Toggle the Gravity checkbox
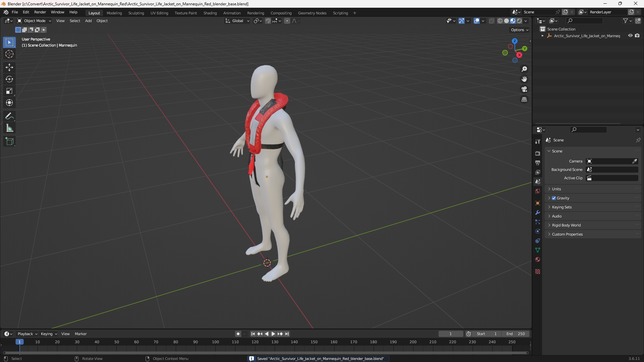Screen dimensions: 644x362 pyautogui.click(x=554, y=198)
